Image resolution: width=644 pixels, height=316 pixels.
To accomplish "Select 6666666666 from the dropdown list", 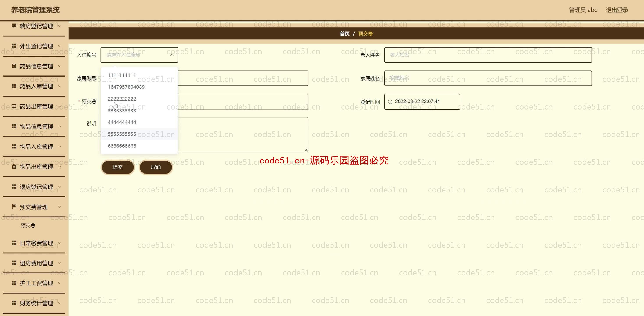I will point(139,146).
